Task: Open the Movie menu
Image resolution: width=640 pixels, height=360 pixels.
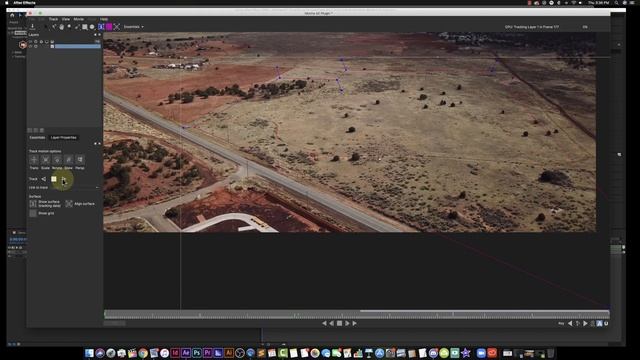Action: 79,19
